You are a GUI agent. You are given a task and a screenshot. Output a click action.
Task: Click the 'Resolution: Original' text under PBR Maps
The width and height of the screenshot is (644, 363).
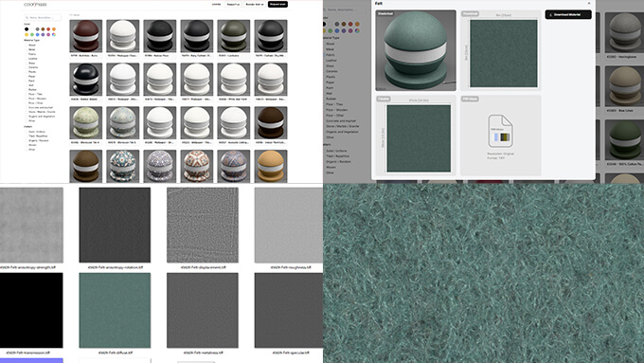[x=500, y=154]
